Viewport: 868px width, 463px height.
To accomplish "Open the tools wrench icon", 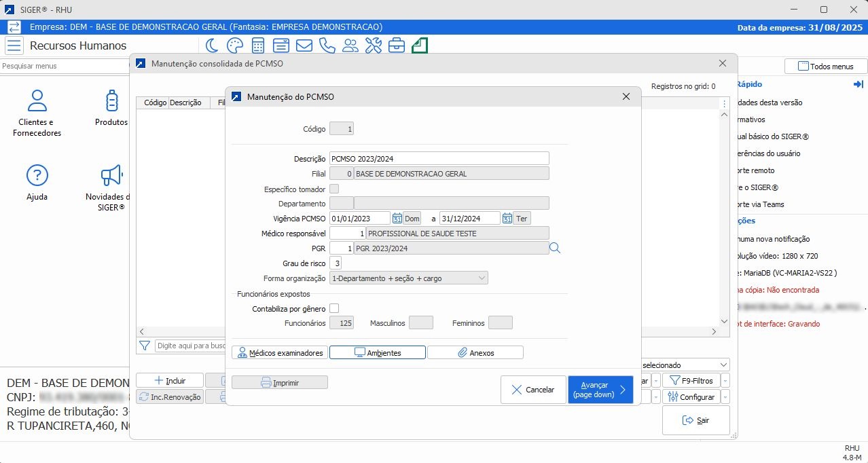I will point(374,45).
